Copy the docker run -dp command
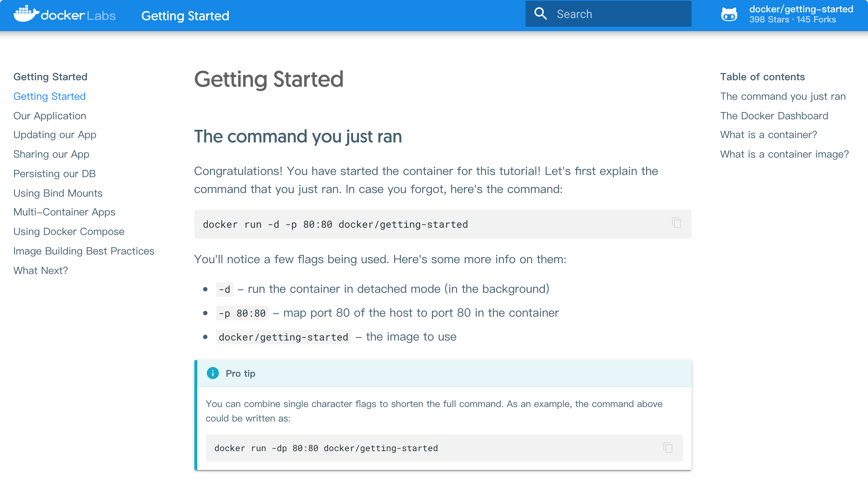 click(x=668, y=448)
